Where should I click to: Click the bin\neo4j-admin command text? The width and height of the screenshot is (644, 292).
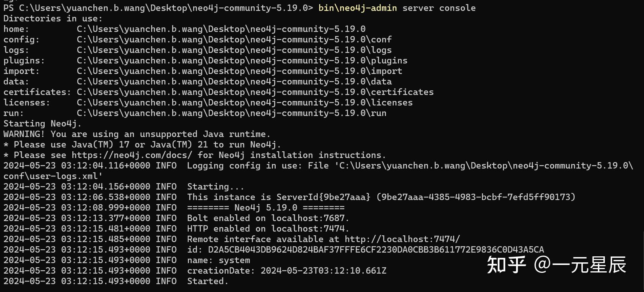coord(357,8)
